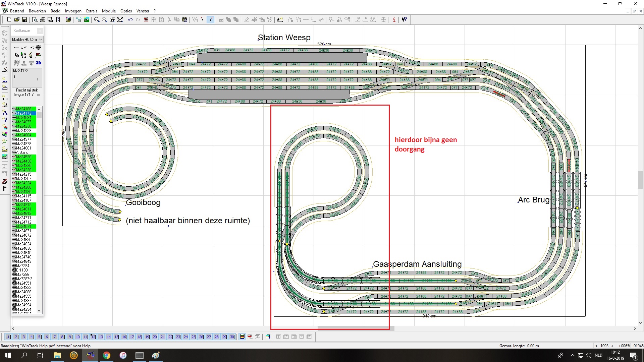This screenshot has width=644, height=362.
Task: Open the Beeld menu
Action: pyautogui.click(x=55, y=11)
